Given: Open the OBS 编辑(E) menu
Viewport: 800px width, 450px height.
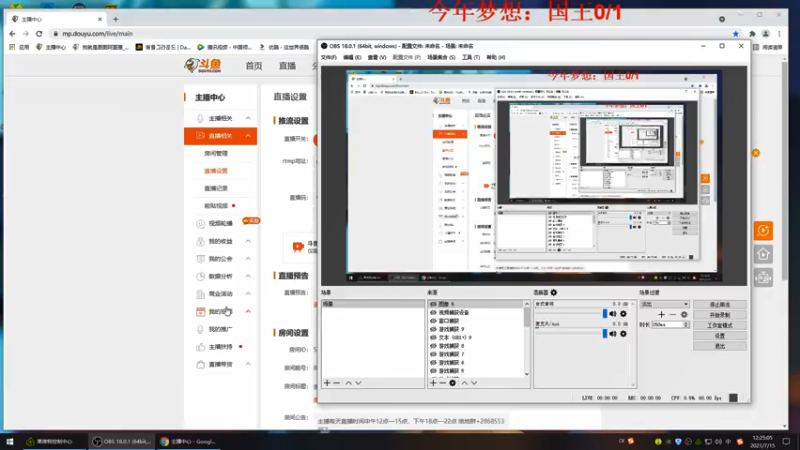Looking at the screenshot, I should [352, 57].
